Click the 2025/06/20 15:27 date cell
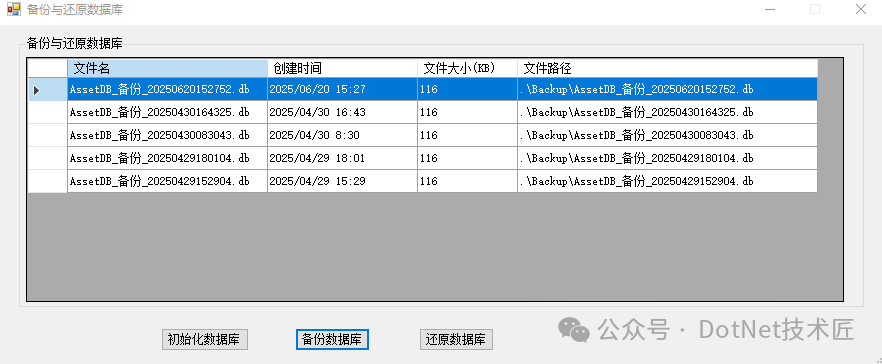882x364 pixels. coord(343,89)
